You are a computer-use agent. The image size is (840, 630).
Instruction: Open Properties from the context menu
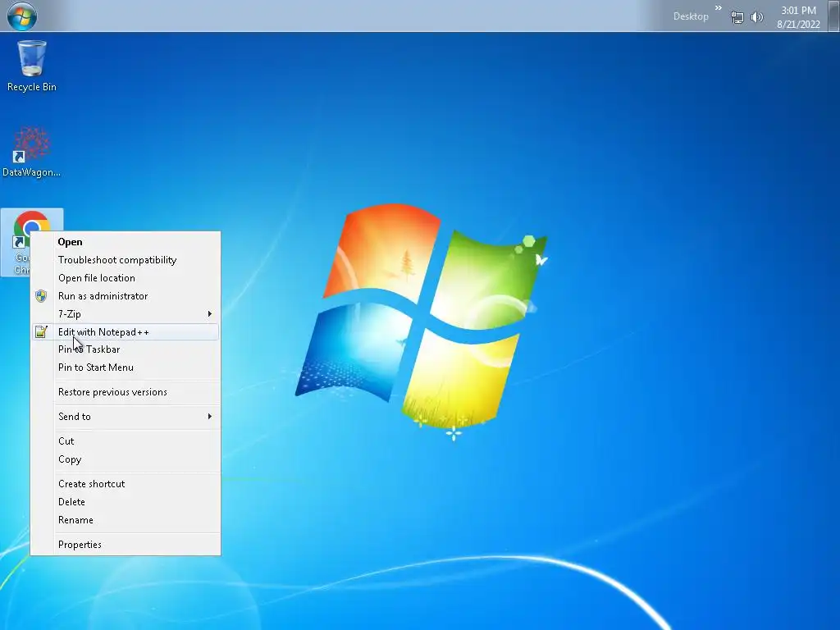click(x=126, y=545)
